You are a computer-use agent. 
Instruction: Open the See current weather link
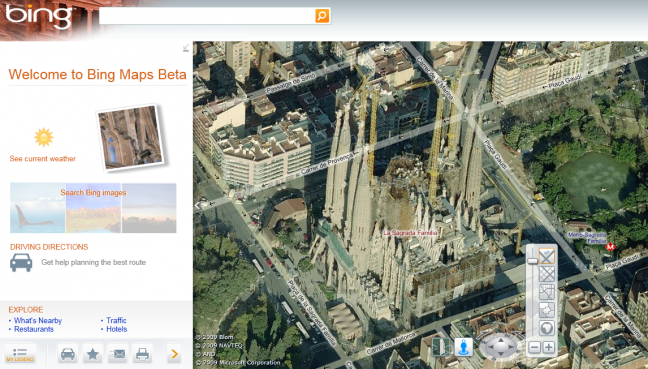(43, 159)
